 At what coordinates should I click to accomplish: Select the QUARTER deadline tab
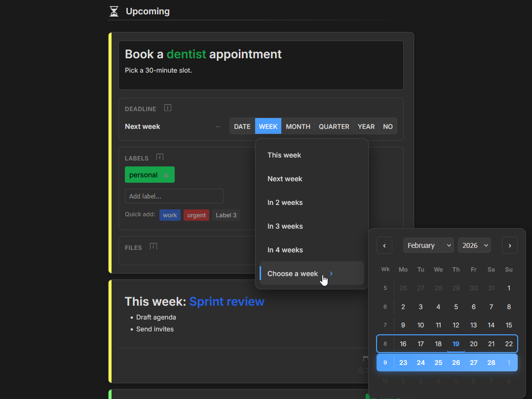[x=334, y=126]
